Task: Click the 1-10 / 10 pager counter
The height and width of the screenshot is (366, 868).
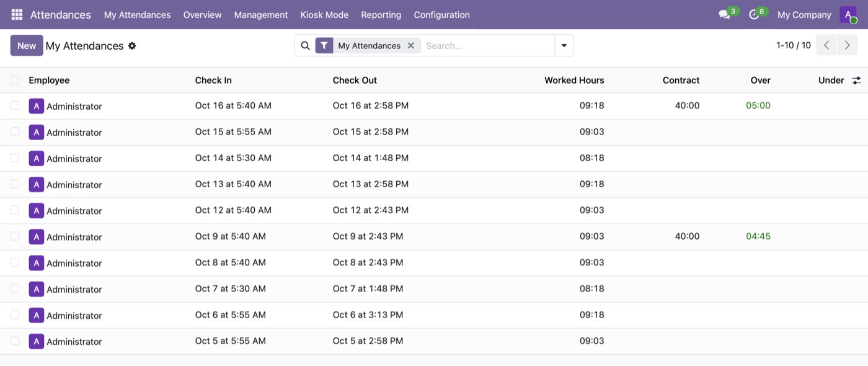Action: point(794,45)
